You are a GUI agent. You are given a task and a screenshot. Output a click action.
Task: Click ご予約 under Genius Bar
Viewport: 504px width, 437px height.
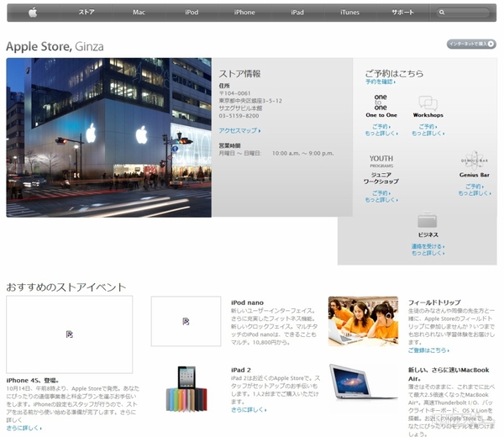(475, 187)
